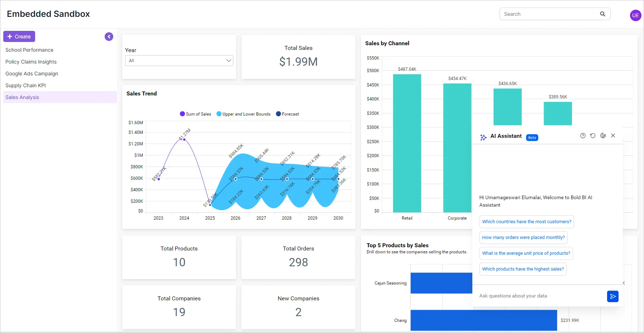Open Supply Chain KPI dashboard

click(25, 85)
